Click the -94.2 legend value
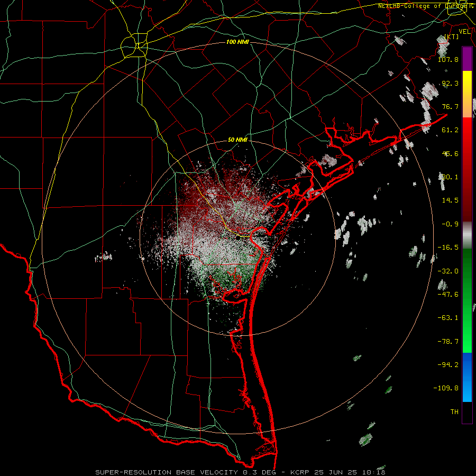The image size is (476, 476). [448, 364]
